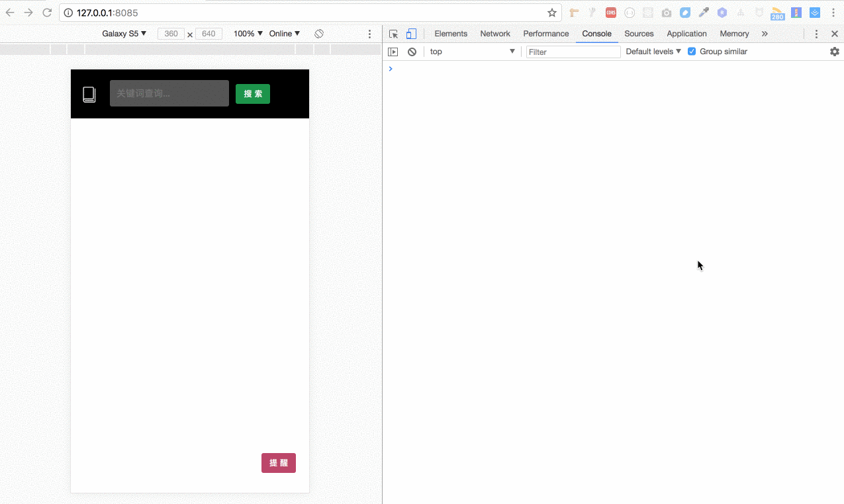
Task: Rotate the device orientation
Action: (x=319, y=34)
